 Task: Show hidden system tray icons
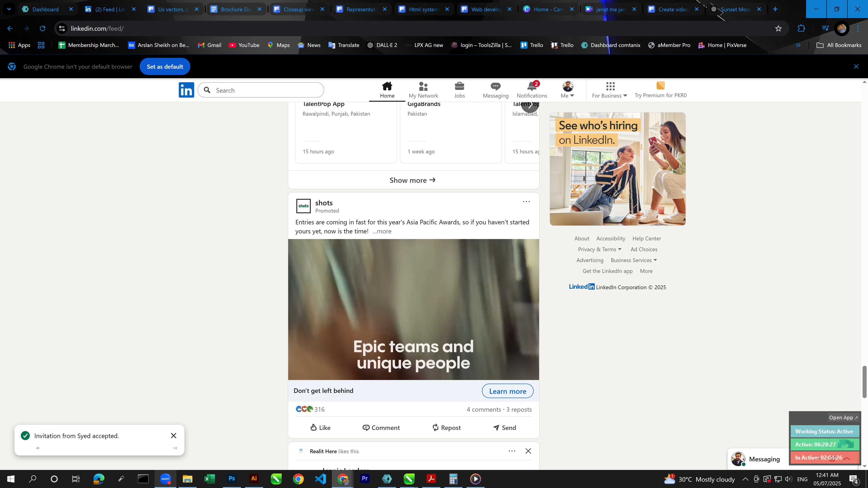pyautogui.click(x=745, y=479)
